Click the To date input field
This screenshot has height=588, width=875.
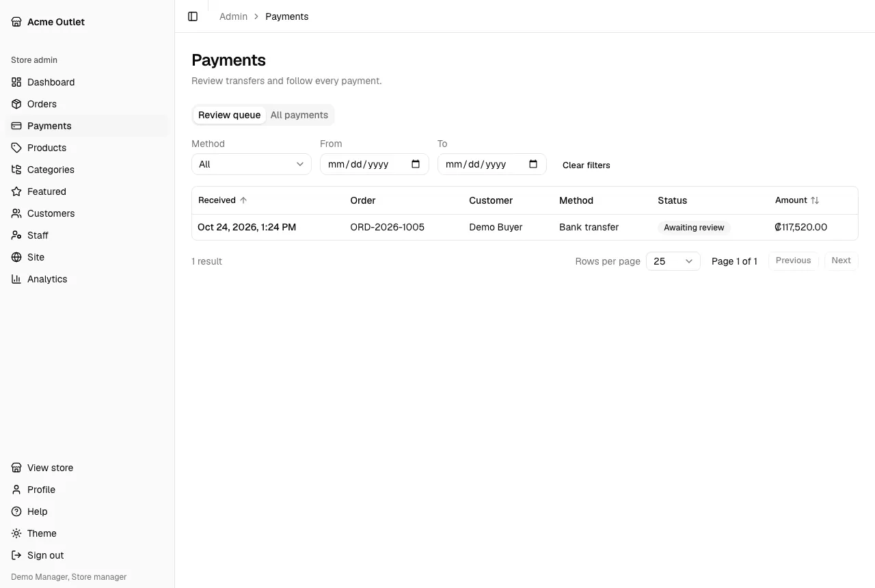pyautogui.click(x=492, y=164)
